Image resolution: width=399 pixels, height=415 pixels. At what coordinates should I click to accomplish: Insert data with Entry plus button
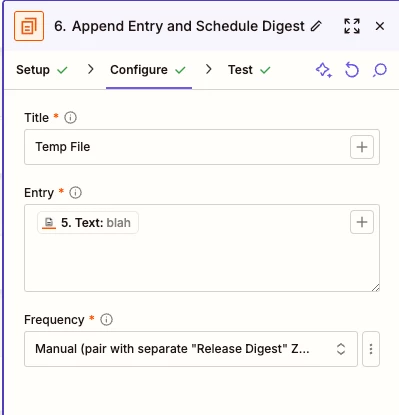[x=362, y=222]
